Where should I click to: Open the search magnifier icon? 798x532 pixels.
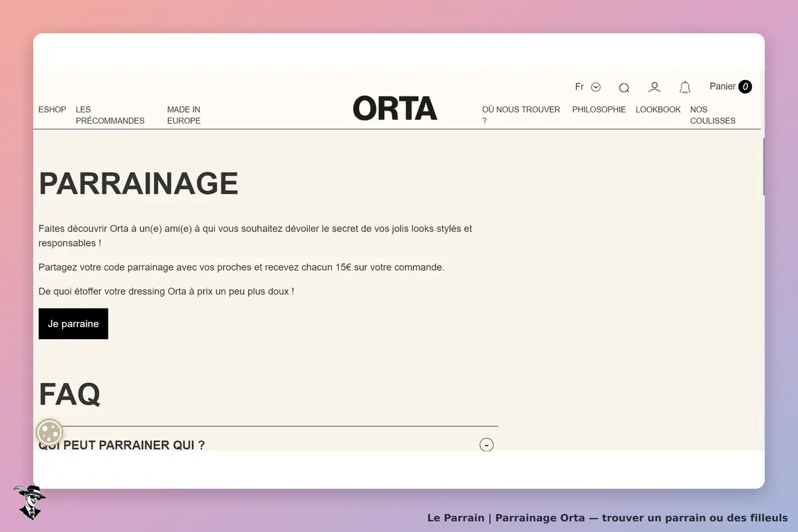(x=624, y=88)
